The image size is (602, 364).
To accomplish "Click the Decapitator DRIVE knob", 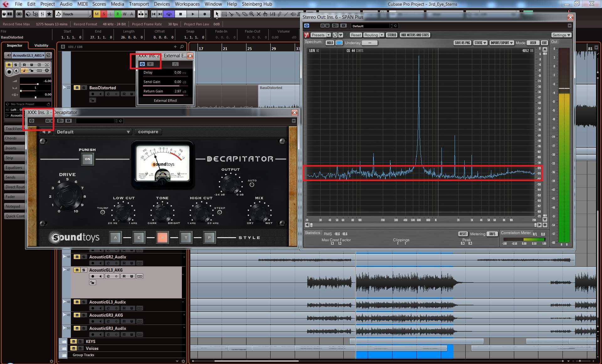I will point(67,195).
